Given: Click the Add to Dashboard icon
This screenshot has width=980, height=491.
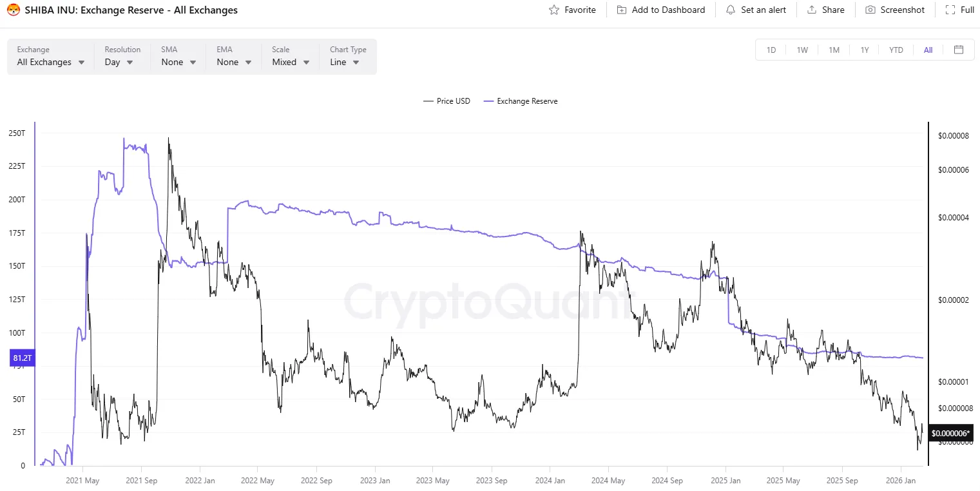Looking at the screenshot, I should (621, 10).
